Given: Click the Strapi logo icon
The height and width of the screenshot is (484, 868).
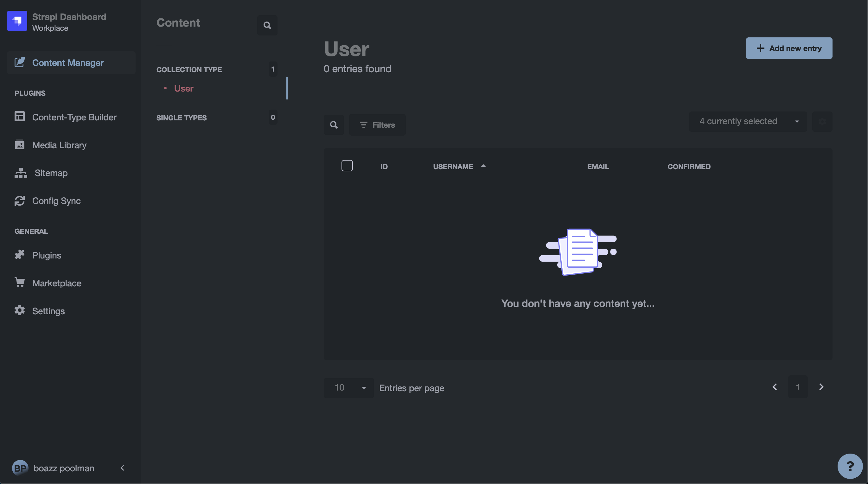Looking at the screenshot, I should point(17,21).
